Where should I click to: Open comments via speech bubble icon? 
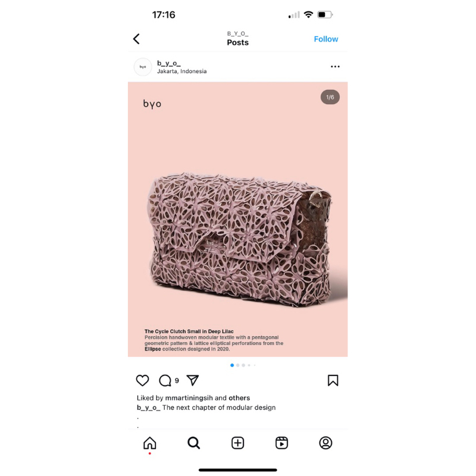(x=165, y=380)
